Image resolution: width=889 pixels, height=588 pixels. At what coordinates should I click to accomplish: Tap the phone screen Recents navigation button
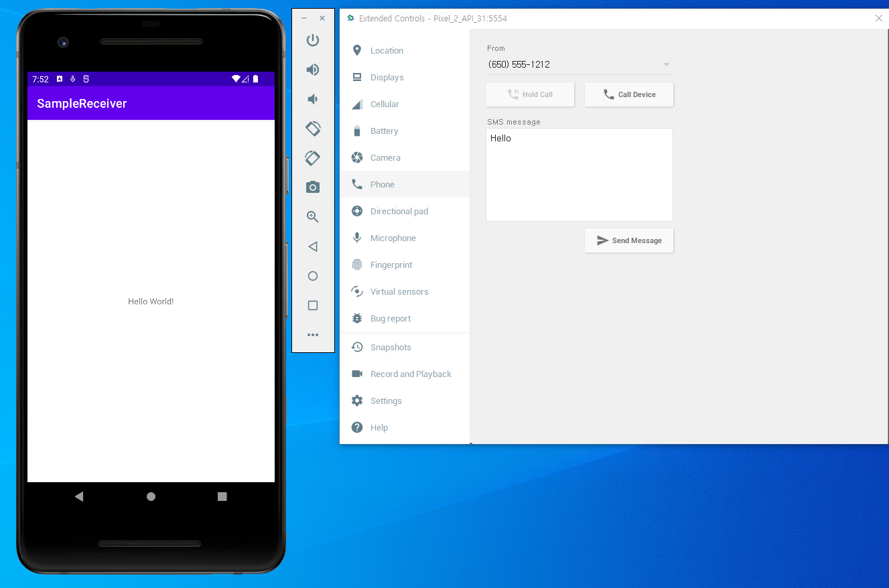click(x=222, y=496)
